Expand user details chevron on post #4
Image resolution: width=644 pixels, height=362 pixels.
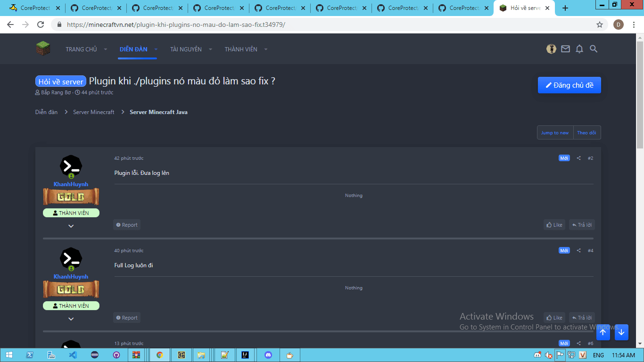click(x=71, y=319)
